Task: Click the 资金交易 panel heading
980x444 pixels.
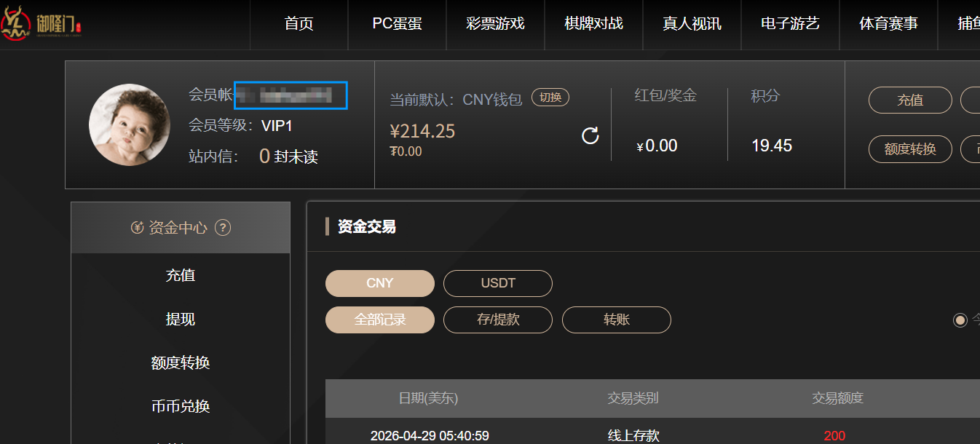Action: (x=367, y=227)
